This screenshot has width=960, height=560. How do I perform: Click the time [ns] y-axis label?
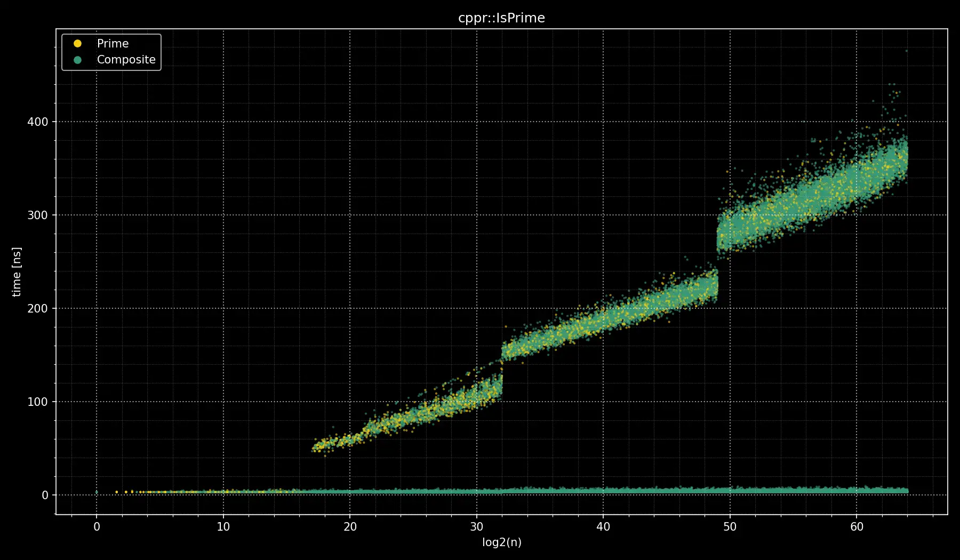(17, 272)
